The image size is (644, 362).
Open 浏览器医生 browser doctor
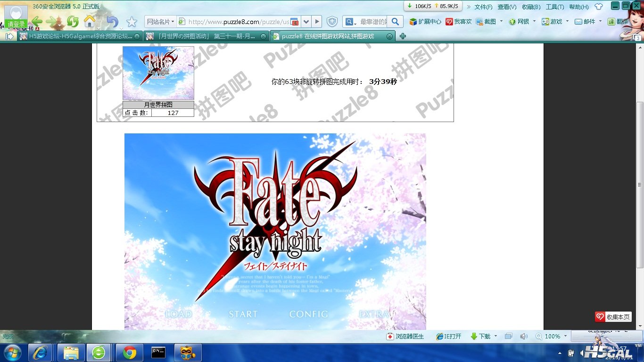pos(405,337)
